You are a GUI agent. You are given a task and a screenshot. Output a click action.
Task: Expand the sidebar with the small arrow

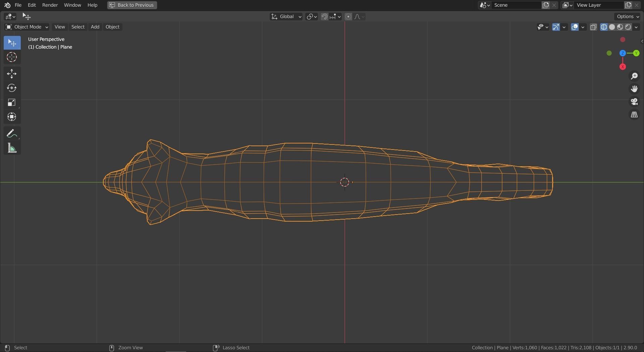(642, 41)
